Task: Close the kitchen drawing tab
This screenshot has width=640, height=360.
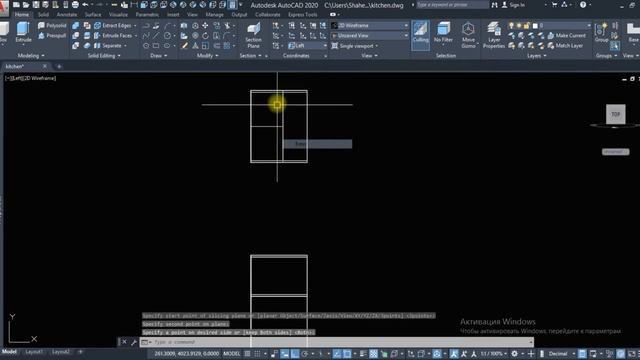Action: pos(45,67)
